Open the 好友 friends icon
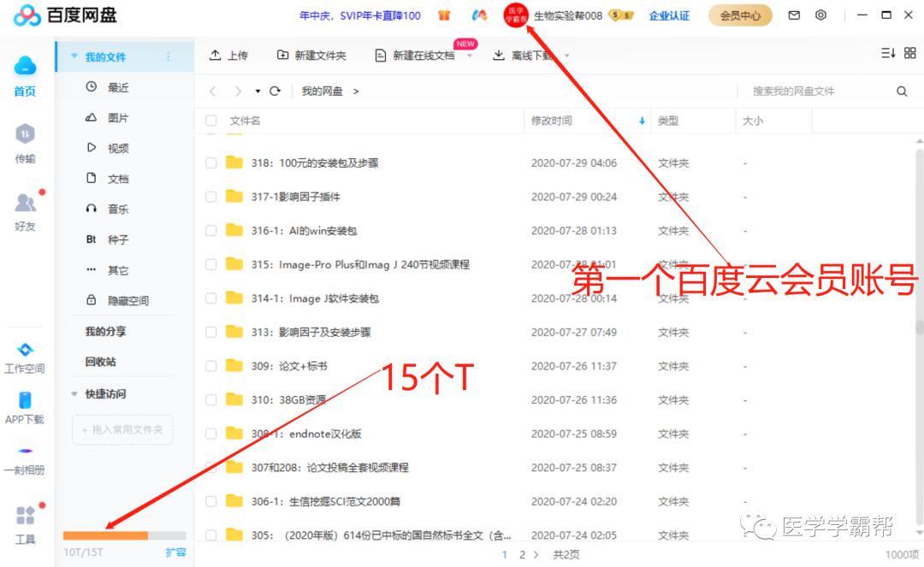The width and height of the screenshot is (924, 567). (25, 204)
